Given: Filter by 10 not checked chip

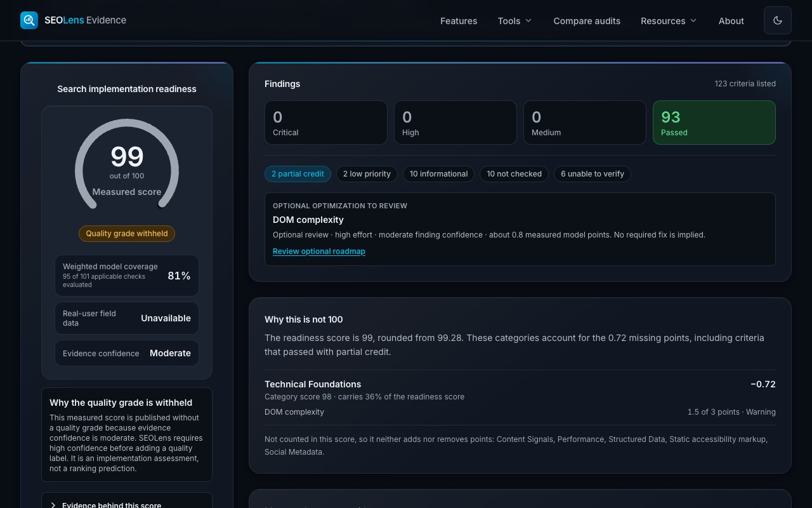Looking at the screenshot, I should (514, 174).
